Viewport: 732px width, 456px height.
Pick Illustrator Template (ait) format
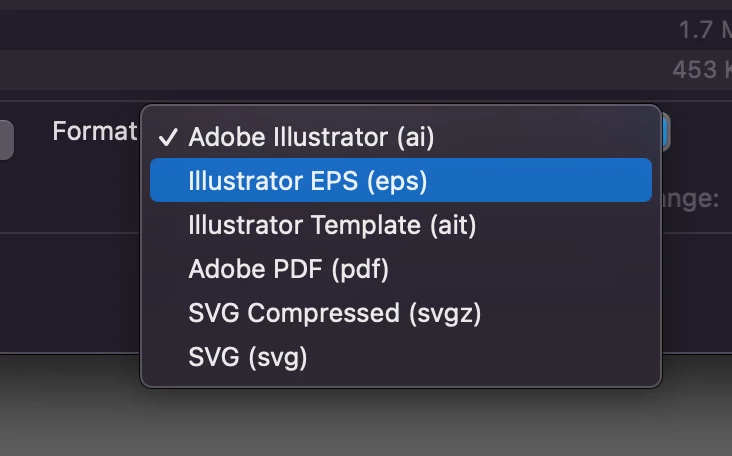(x=332, y=225)
